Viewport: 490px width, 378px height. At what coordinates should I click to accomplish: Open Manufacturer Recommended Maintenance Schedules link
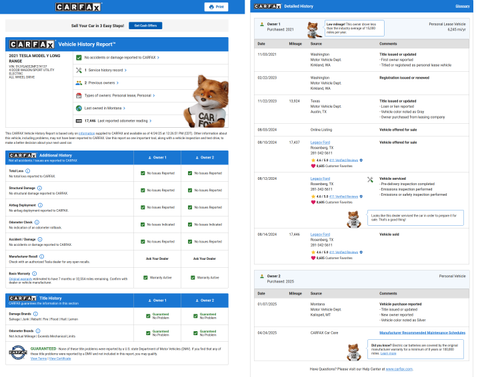coord(422,333)
